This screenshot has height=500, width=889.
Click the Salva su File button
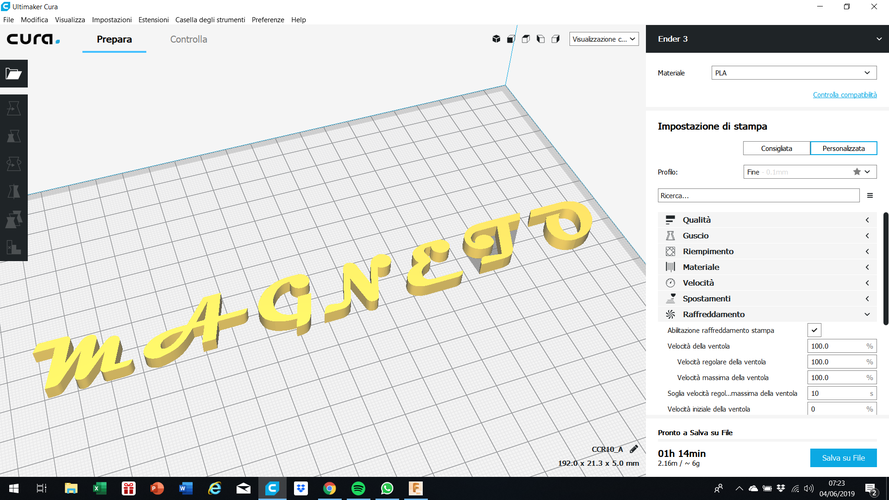pyautogui.click(x=843, y=458)
